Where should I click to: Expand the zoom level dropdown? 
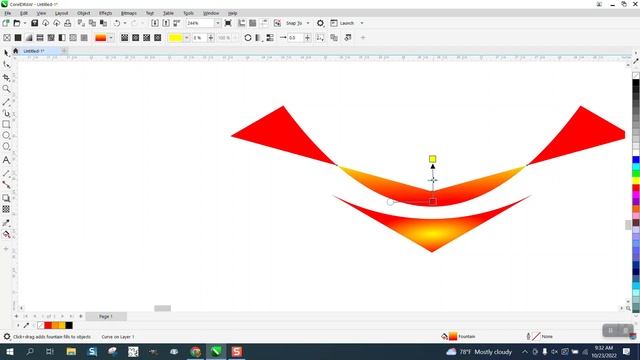tap(218, 23)
